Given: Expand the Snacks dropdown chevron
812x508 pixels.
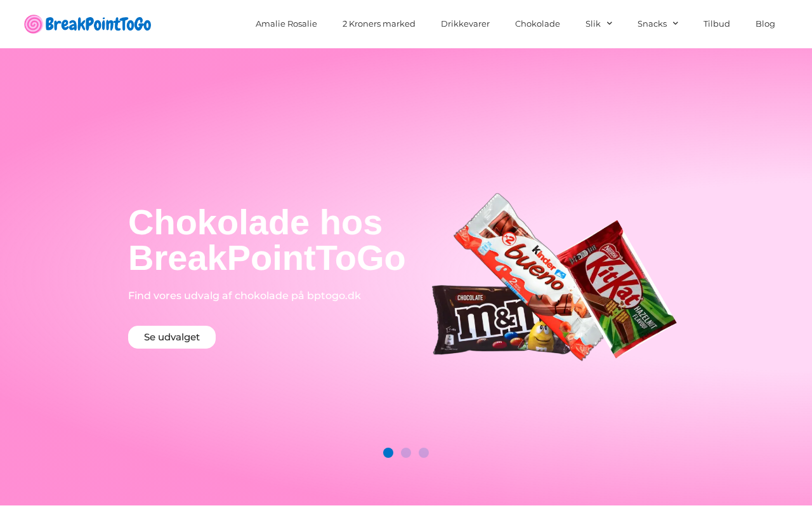Looking at the screenshot, I should [x=676, y=23].
